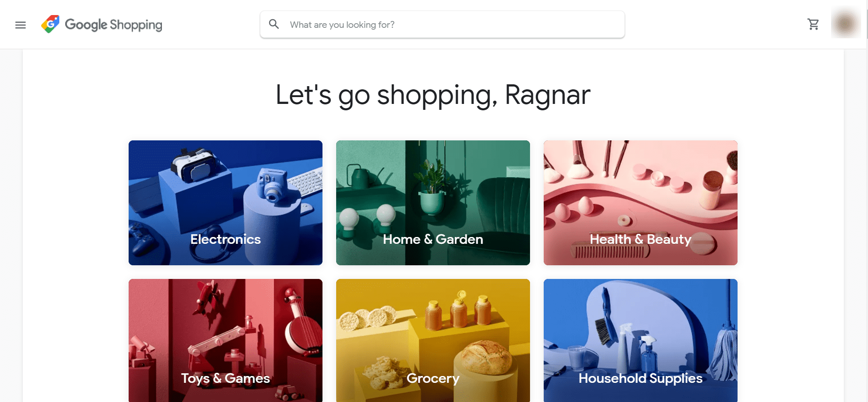The image size is (868, 402).
Task: Open the blurred profile avatar
Action: (845, 24)
